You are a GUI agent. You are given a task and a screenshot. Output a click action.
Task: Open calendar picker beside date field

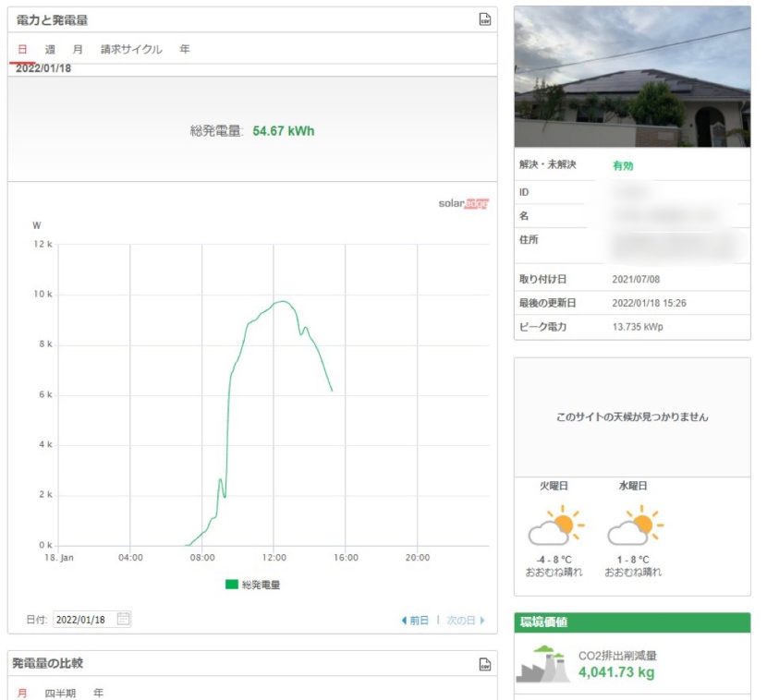point(123,619)
